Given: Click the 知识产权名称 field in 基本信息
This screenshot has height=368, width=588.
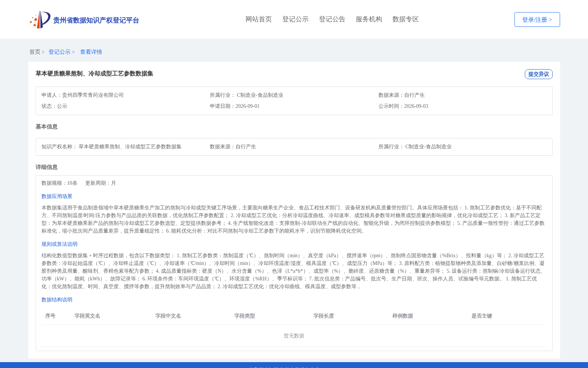Looking at the screenshot, I should 111,146.
